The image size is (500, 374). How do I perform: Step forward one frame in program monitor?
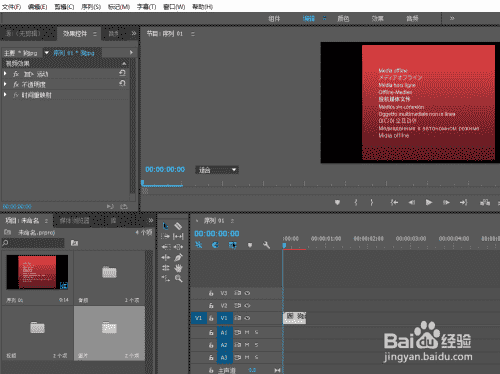pos(446,202)
